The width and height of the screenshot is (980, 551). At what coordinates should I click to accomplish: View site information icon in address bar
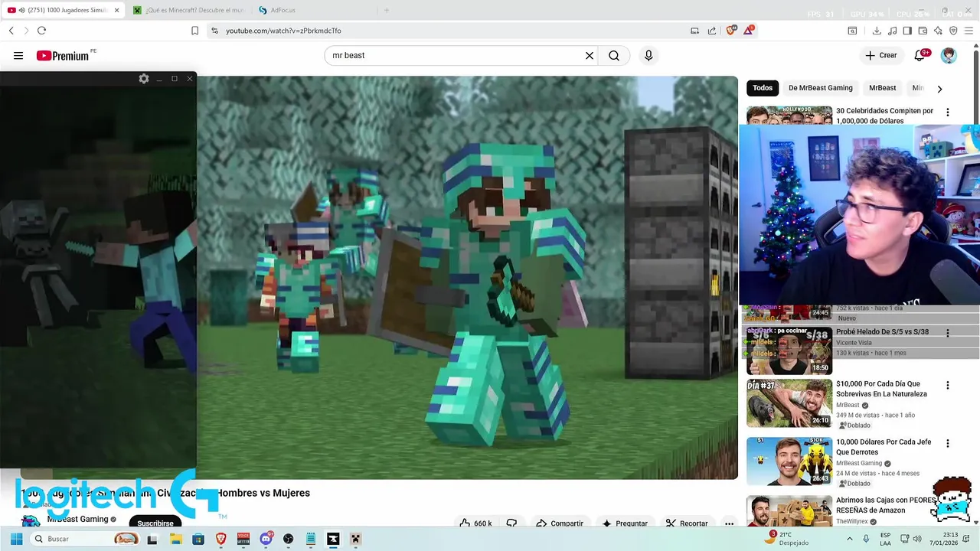[x=214, y=31]
